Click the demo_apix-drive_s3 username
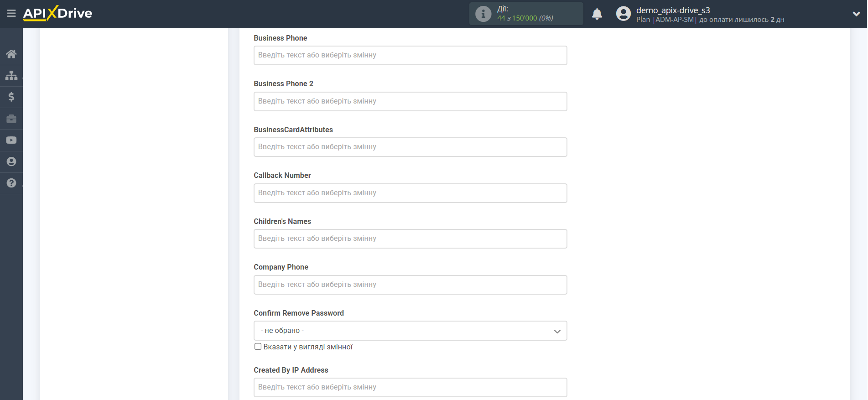The height and width of the screenshot is (400, 868). [x=673, y=10]
